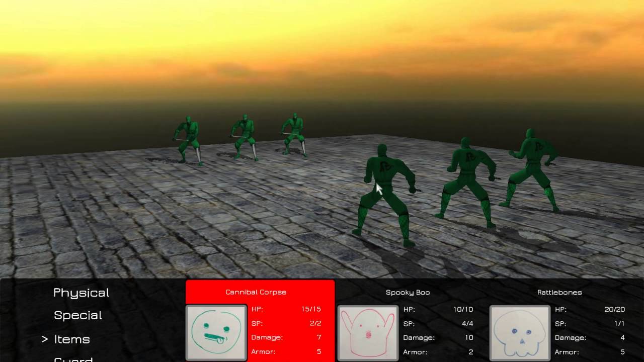Click Cannibal Corpse Damage value 7
Screen dimensions: 644x362
click(x=319, y=337)
